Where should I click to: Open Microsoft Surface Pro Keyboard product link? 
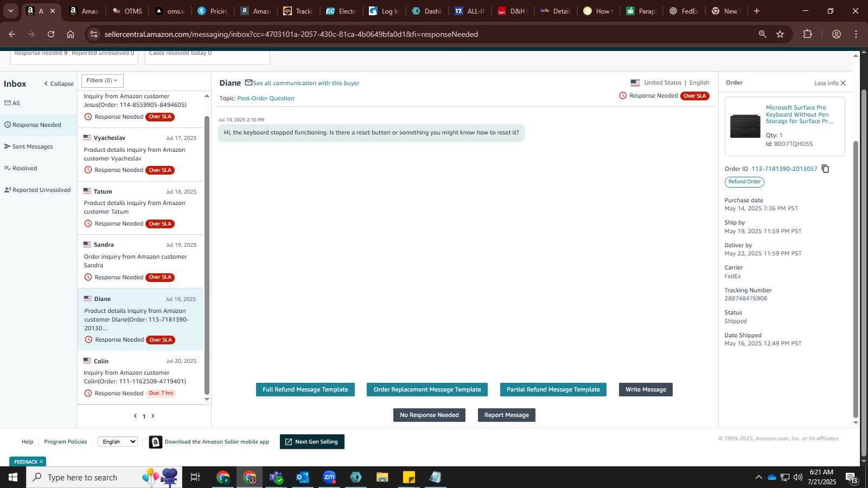click(800, 114)
